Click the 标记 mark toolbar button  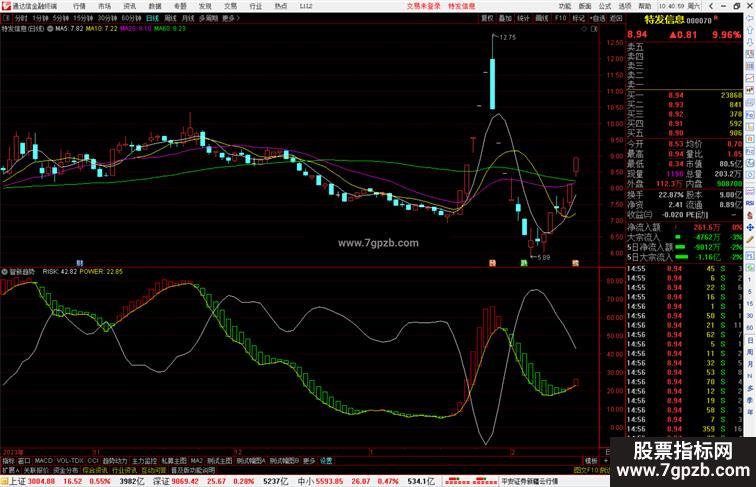[x=578, y=18]
